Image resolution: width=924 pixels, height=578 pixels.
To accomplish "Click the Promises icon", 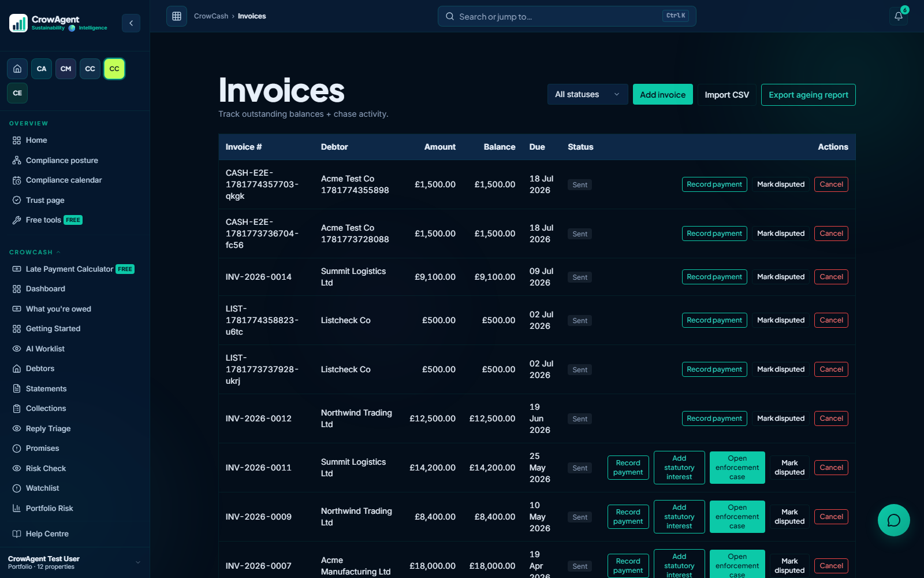I will 17,449.
